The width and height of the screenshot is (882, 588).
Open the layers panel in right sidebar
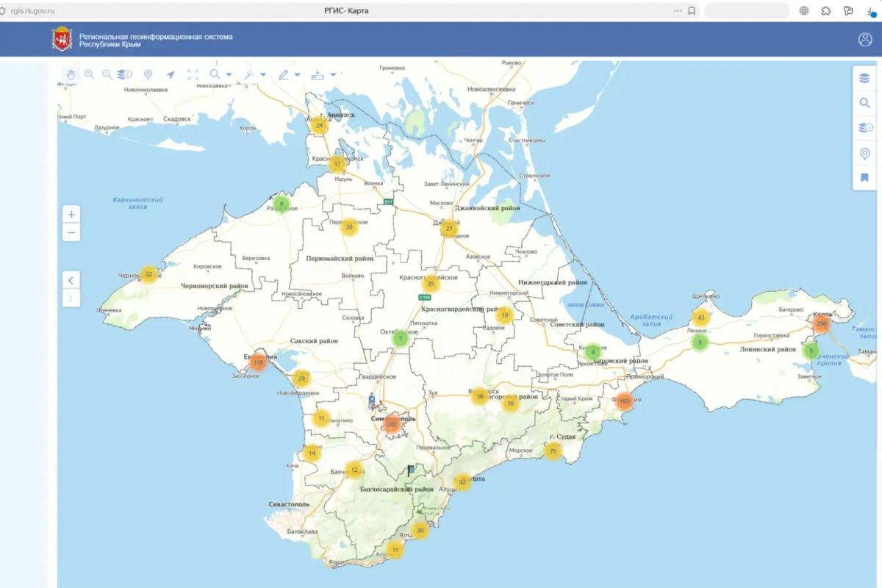(864, 78)
